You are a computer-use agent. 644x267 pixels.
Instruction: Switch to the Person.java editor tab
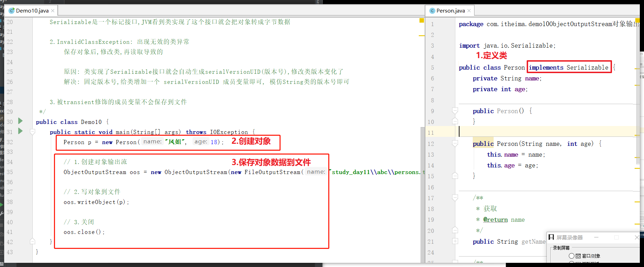450,11
